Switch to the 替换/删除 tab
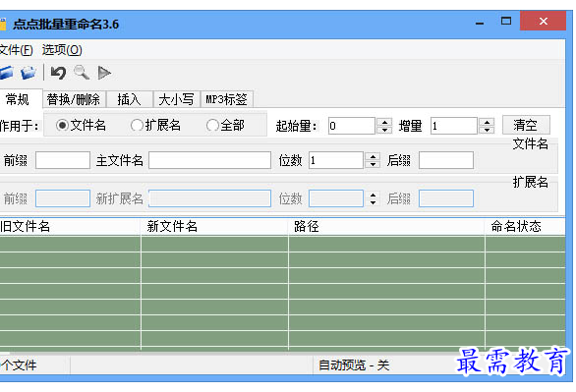 point(74,99)
